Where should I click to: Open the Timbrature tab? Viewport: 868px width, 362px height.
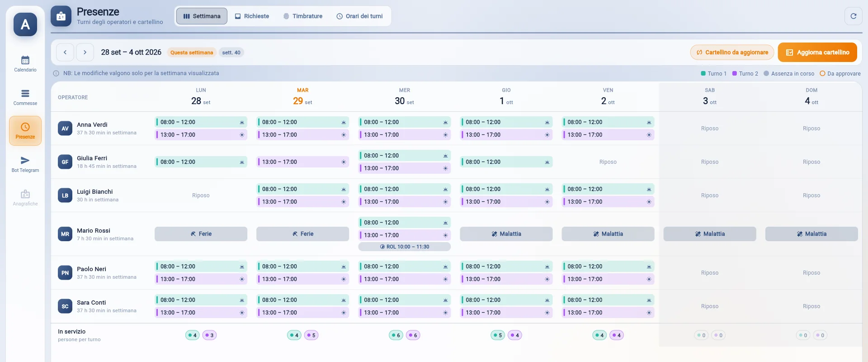tap(303, 16)
